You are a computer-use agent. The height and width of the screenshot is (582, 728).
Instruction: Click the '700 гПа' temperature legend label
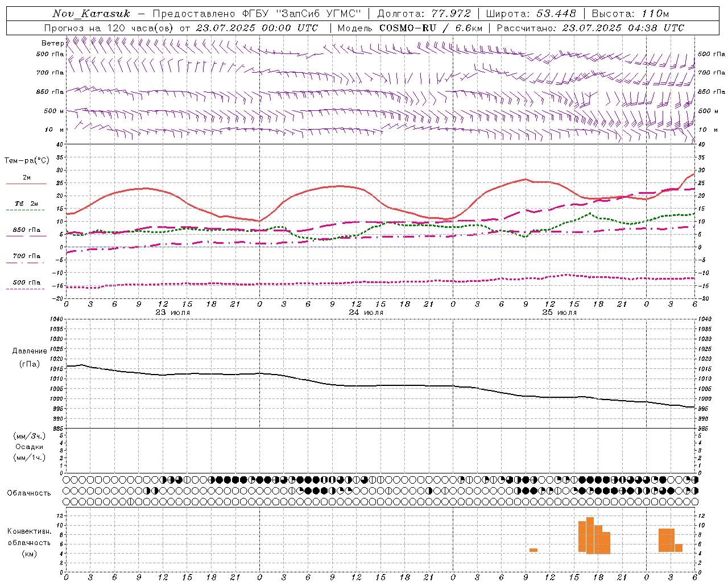click(26, 256)
